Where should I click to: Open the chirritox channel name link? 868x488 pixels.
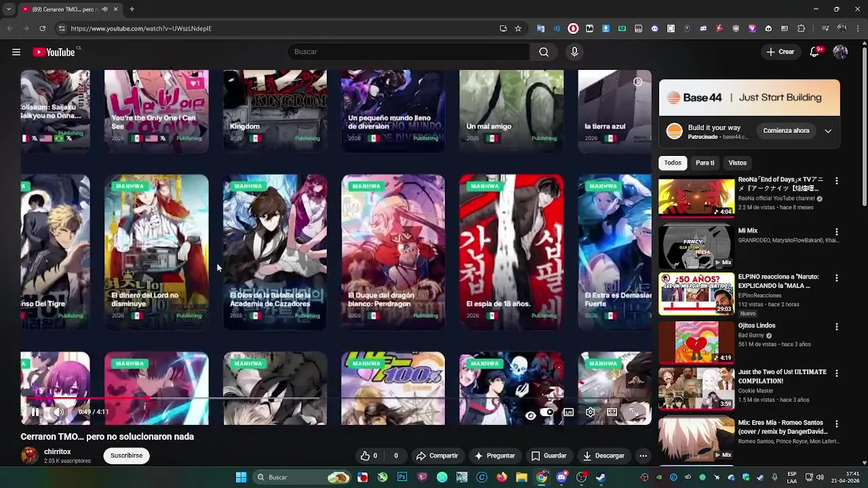pyautogui.click(x=58, y=451)
